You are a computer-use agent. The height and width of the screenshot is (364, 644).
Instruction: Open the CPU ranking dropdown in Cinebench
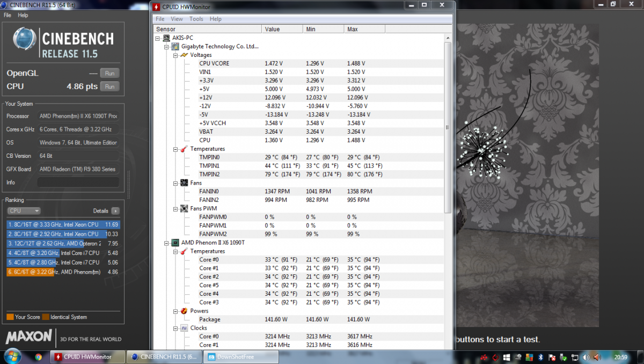point(24,211)
